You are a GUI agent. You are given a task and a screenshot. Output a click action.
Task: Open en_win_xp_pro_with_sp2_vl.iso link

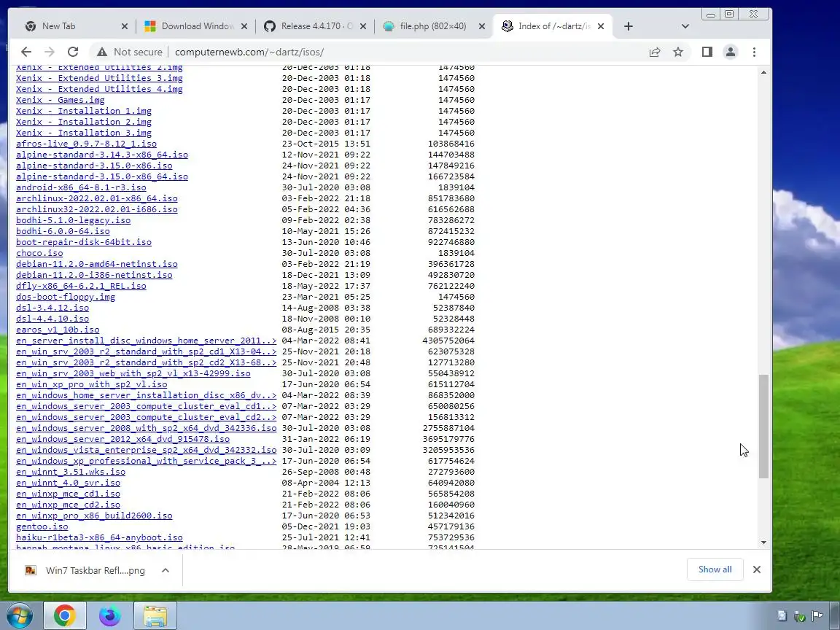[92, 384]
